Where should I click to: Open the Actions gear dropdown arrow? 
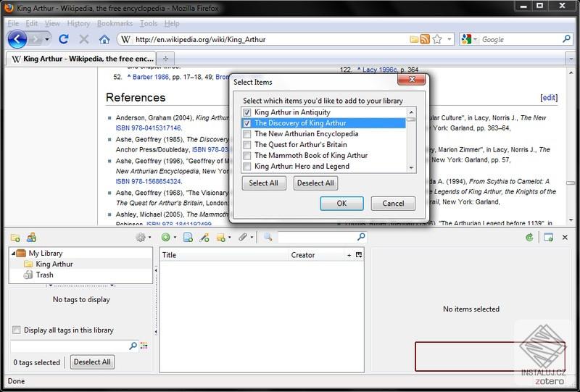tap(150, 238)
